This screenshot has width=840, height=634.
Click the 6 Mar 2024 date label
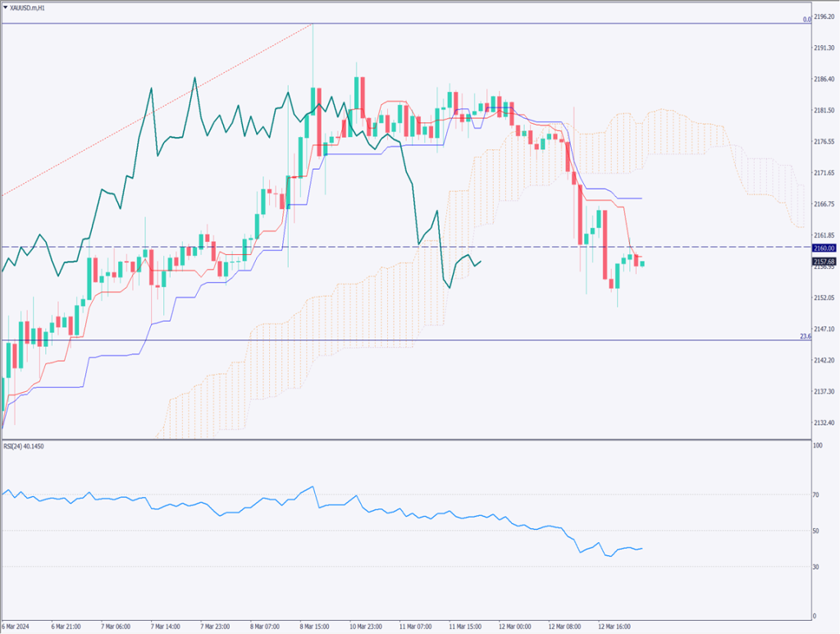(x=18, y=626)
